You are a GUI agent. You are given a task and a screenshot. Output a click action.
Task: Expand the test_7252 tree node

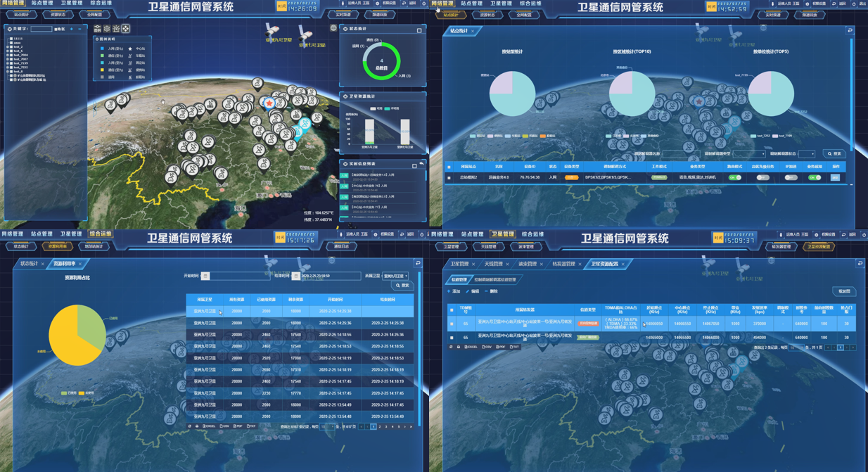pyautogui.click(x=8, y=68)
